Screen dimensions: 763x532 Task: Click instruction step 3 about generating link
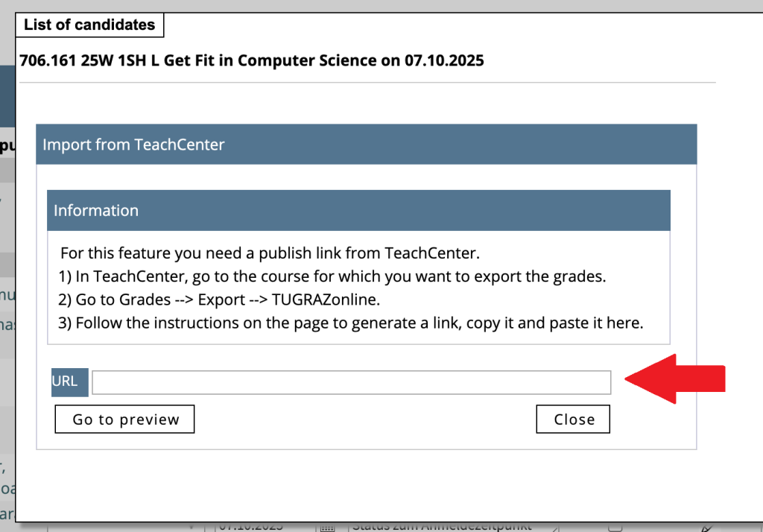[351, 323]
